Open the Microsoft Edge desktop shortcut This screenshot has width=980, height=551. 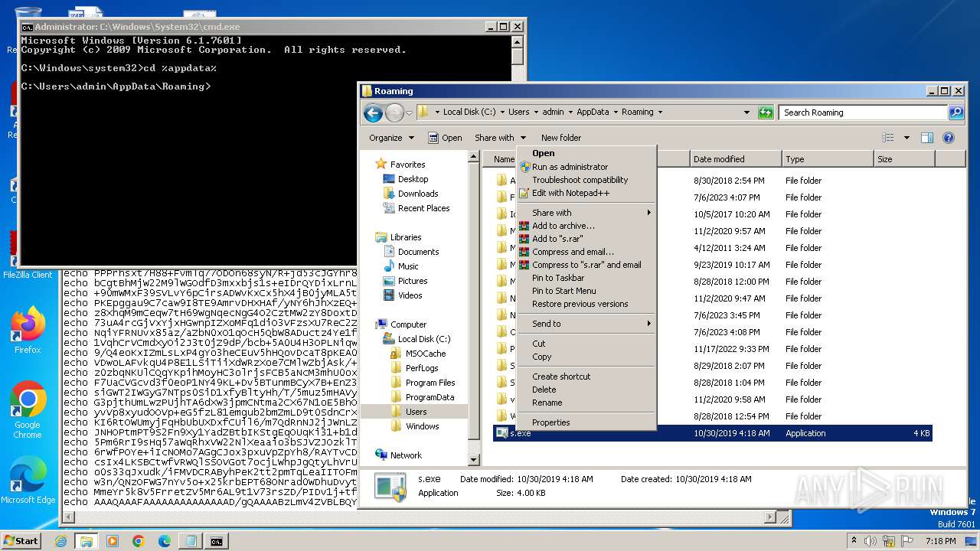pos(28,481)
